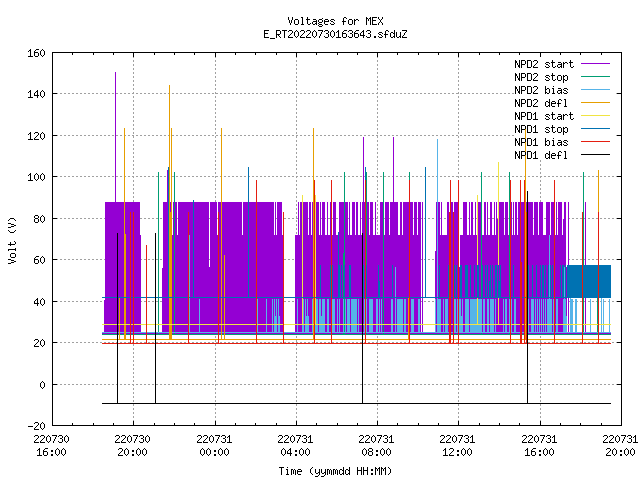Click the filename E_RT20220730163643.sfduZ subtitle
640x480 pixels.
pos(336,34)
